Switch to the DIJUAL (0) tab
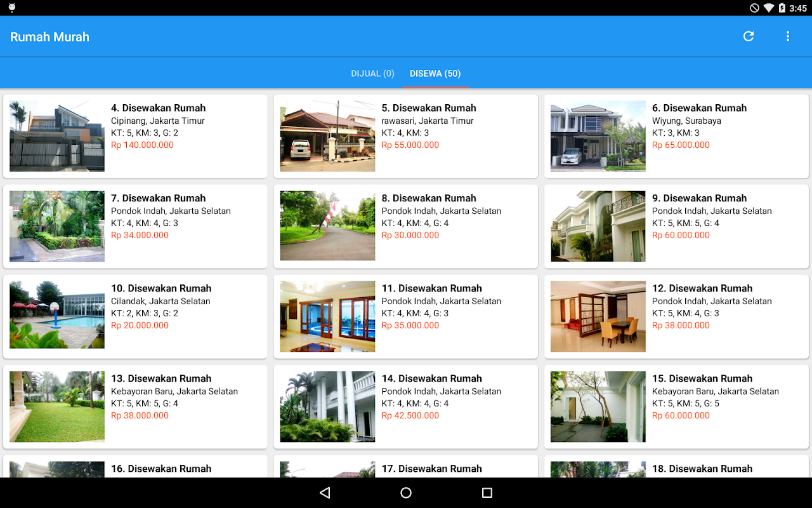The height and width of the screenshot is (508, 812). (373, 74)
